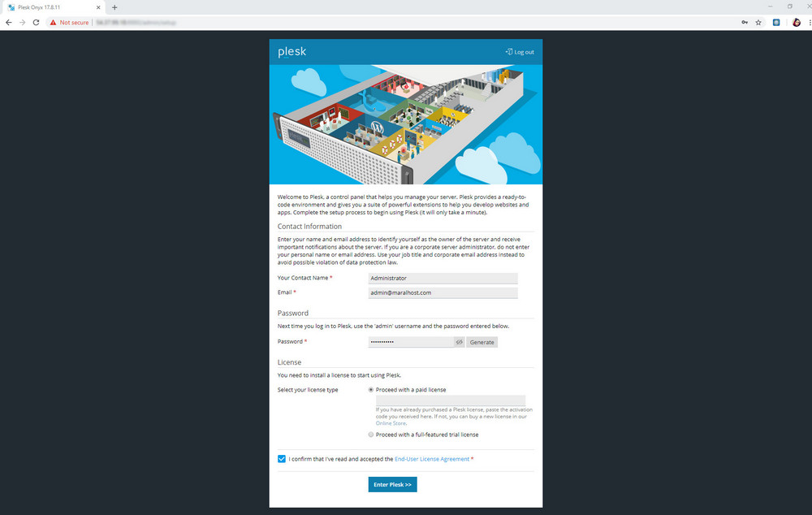
Task: Click the Plesk logo in the header
Action: (x=292, y=52)
